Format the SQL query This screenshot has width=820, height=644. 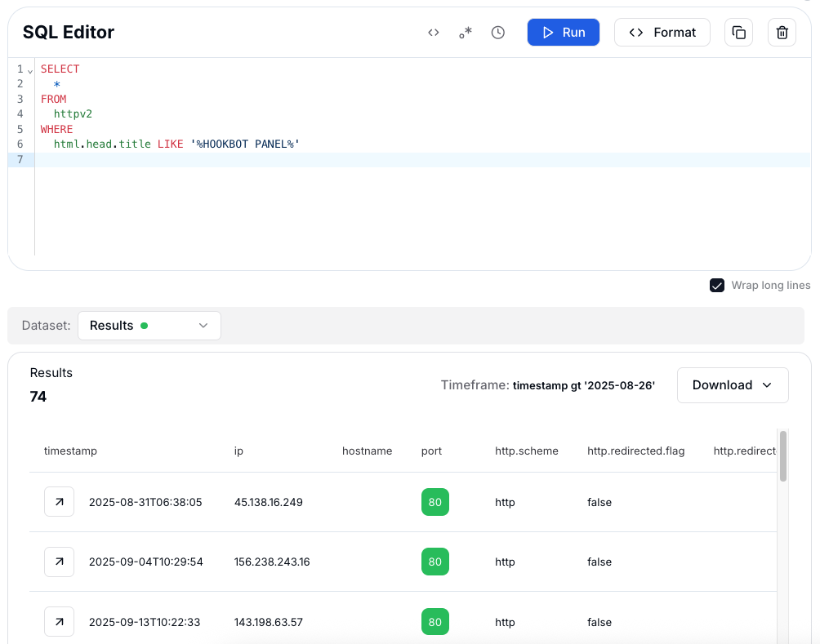click(x=662, y=33)
